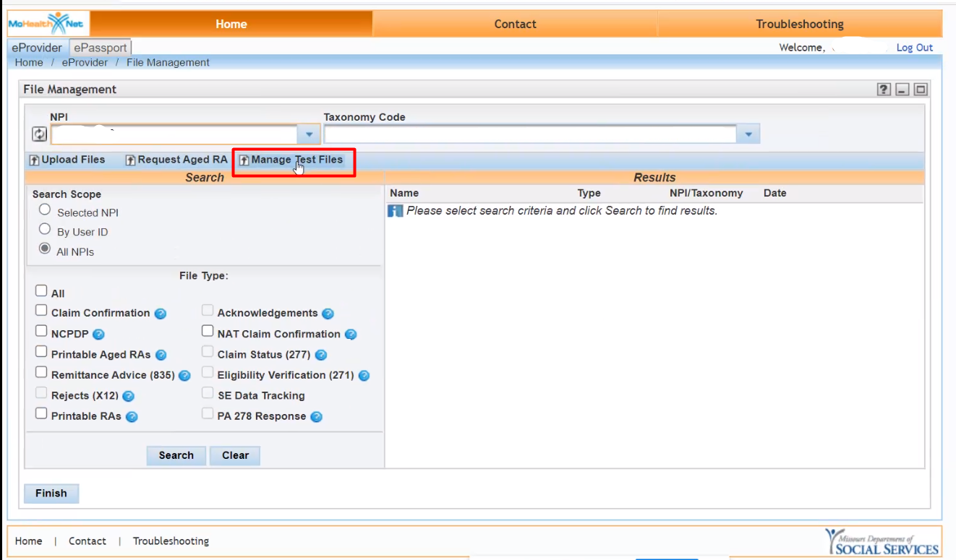Click help icon next to Remittance Advice (835)
956x560 pixels.
tap(184, 376)
